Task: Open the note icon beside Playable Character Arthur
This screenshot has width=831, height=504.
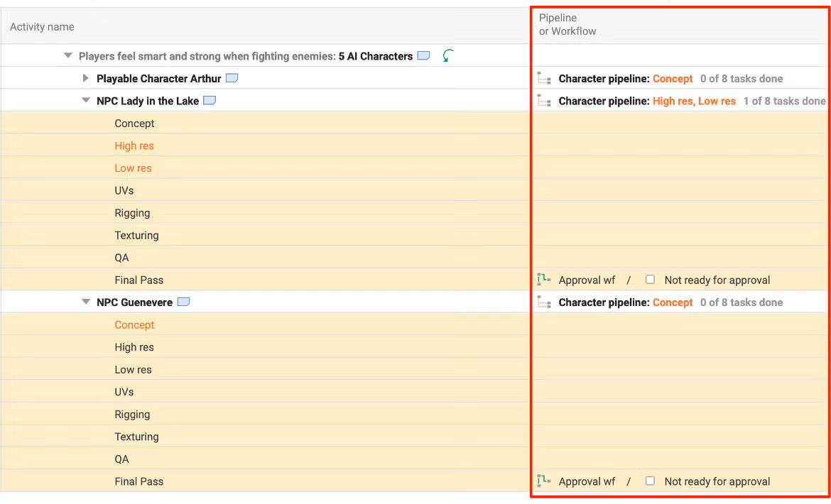Action: [232, 78]
